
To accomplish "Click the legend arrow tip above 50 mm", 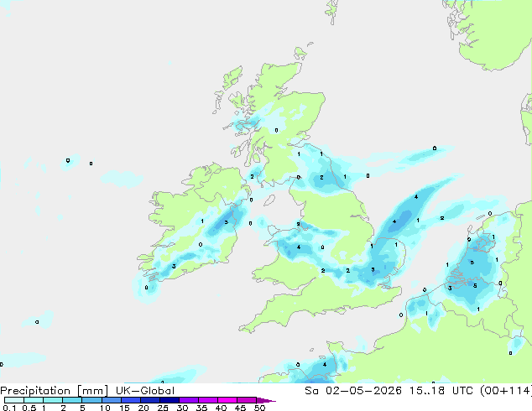I will [x=266, y=400].
